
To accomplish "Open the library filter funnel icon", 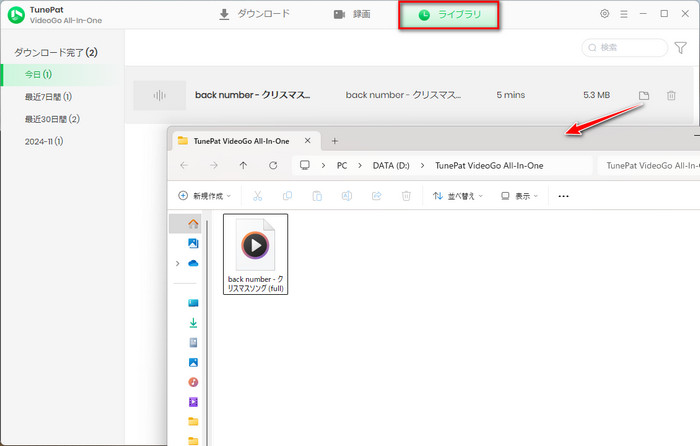I will [x=680, y=47].
